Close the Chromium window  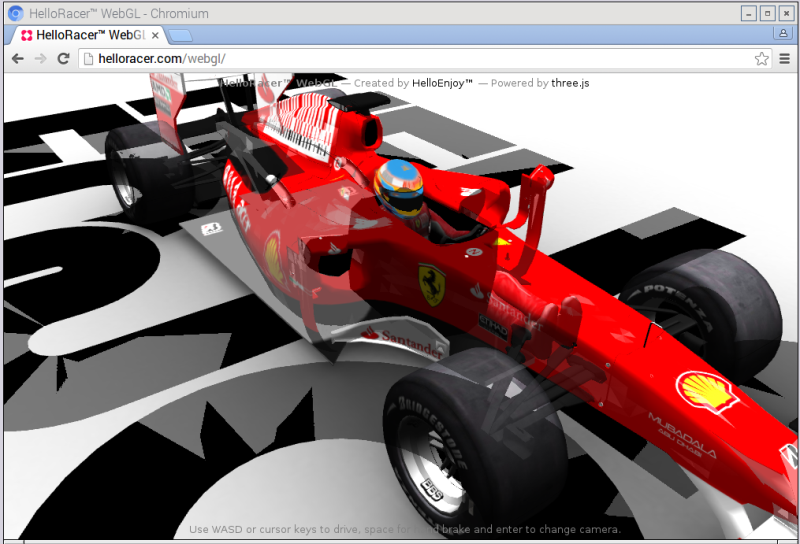[786, 13]
